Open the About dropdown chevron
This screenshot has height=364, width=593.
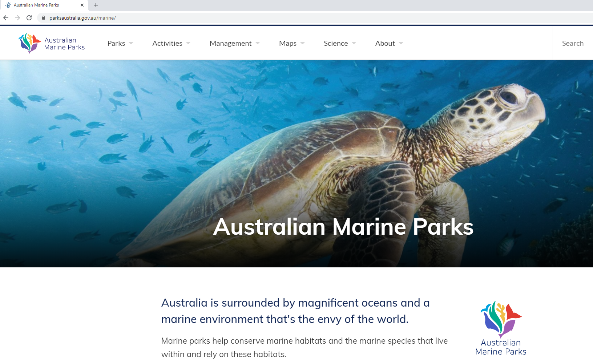401,43
